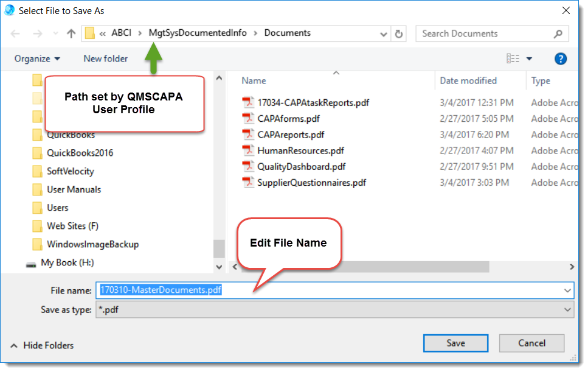This screenshot has height=372, width=588.
Task: Click the Save button
Action: pyautogui.click(x=455, y=343)
